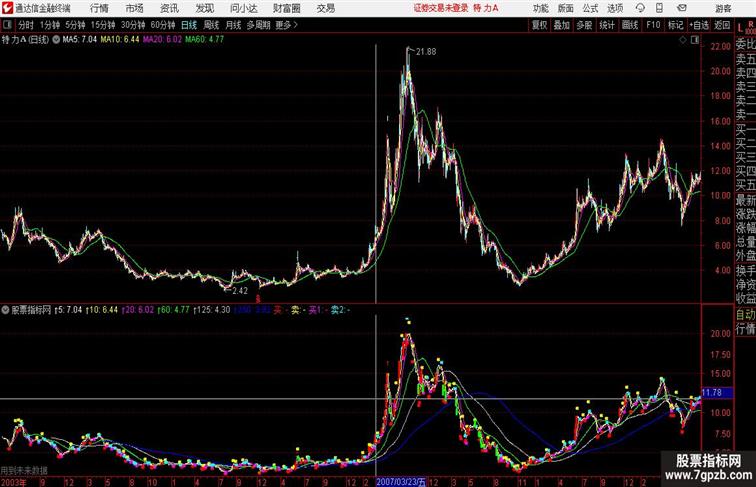Select the 多周期 multi-period tab
Screen dimensions: 756x487
click(258, 25)
